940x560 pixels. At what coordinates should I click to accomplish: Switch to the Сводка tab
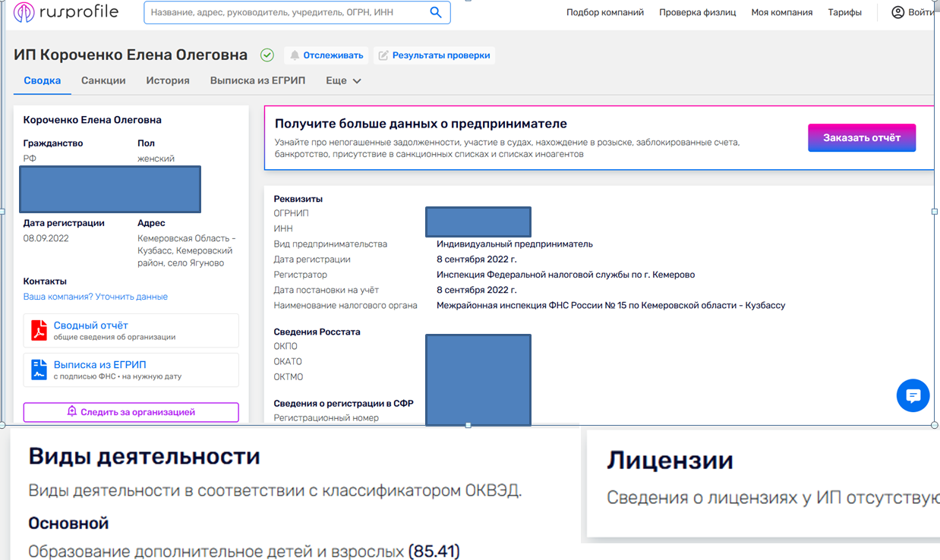point(42,80)
